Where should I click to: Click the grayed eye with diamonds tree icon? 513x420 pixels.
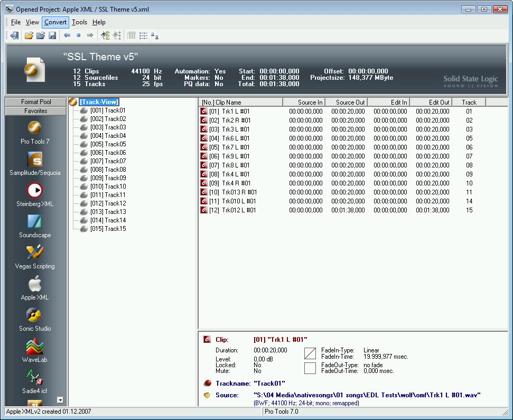(x=117, y=35)
